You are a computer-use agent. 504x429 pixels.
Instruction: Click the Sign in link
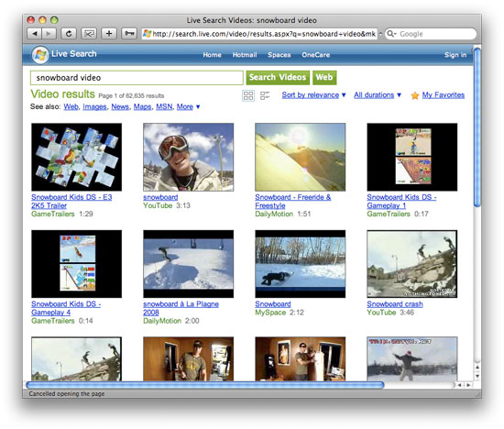(x=455, y=55)
